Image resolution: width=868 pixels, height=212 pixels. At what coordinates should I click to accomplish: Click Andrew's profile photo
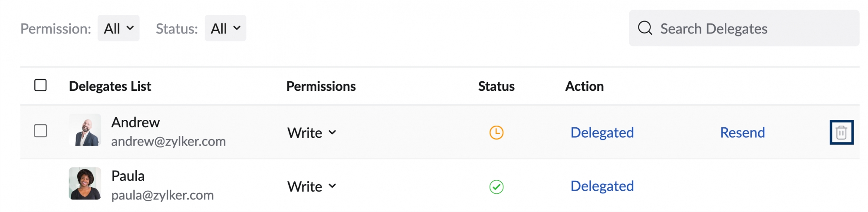click(x=85, y=130)
